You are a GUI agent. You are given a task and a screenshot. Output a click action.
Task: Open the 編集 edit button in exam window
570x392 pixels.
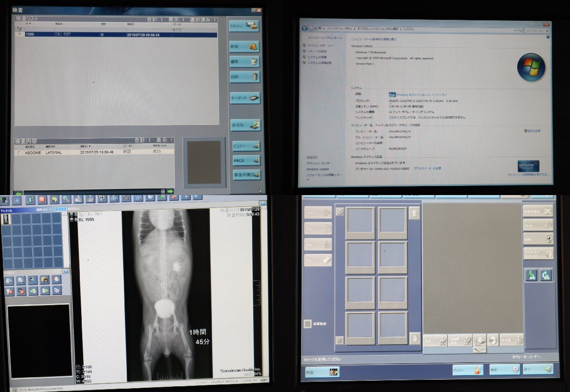coord(245,62)
